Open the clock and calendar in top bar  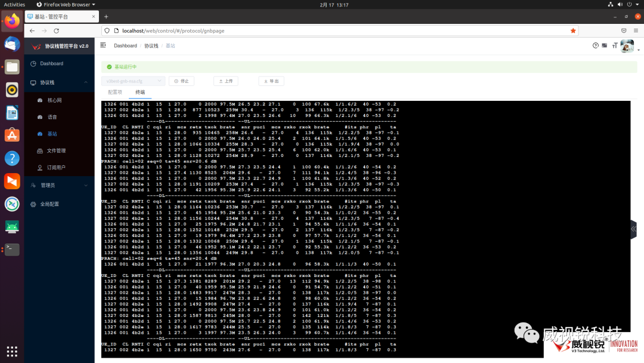[x=334, y=5]
